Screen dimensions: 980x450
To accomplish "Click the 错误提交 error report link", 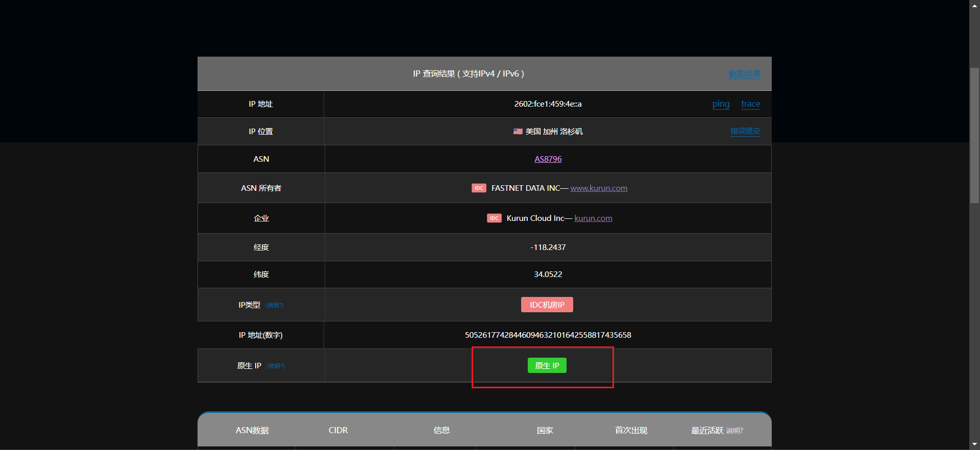I will [745, 131].
